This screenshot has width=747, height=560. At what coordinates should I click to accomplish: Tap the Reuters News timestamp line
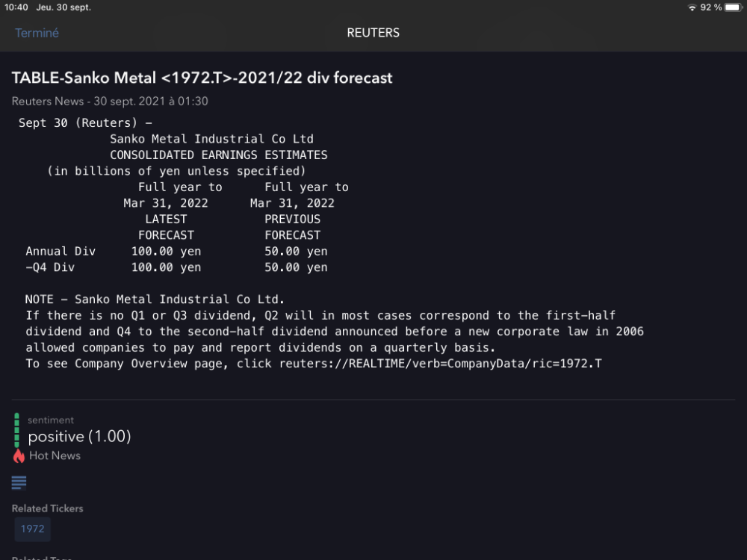tap(110, 101)
